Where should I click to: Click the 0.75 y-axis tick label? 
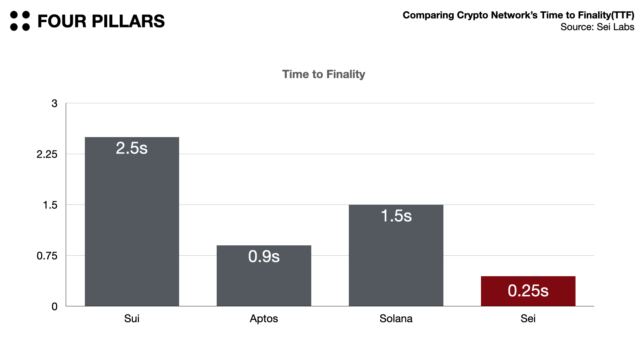tap(47, 256)
